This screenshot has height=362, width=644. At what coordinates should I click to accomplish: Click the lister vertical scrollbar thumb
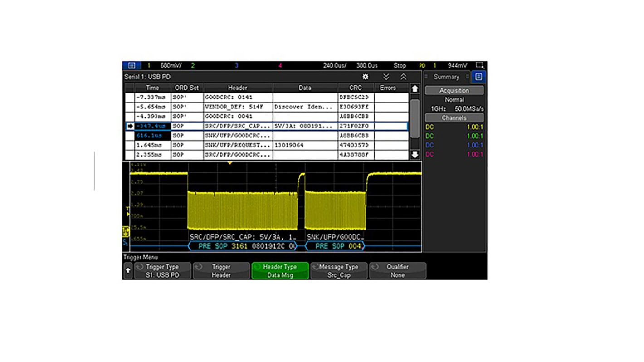coord(415,118)
